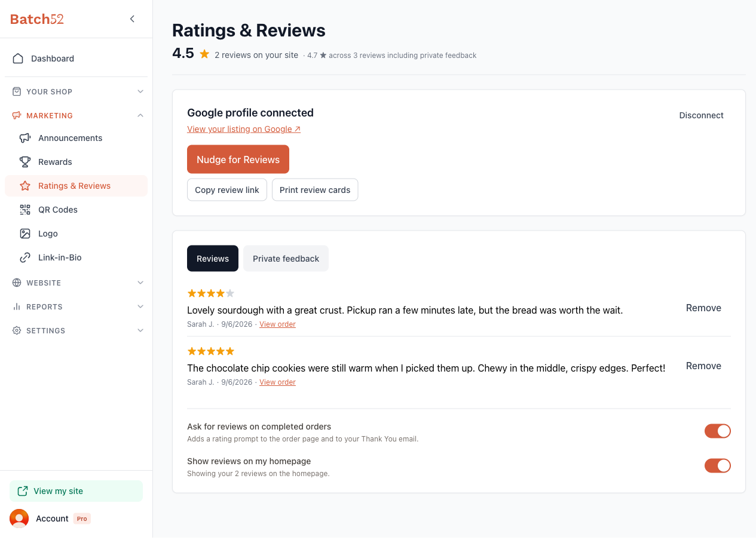Image resolution: width=756 pixels, height=546 pixels.
Task: Open the Logo image icon
Action: pyautogui.click(x=25, y=234)
